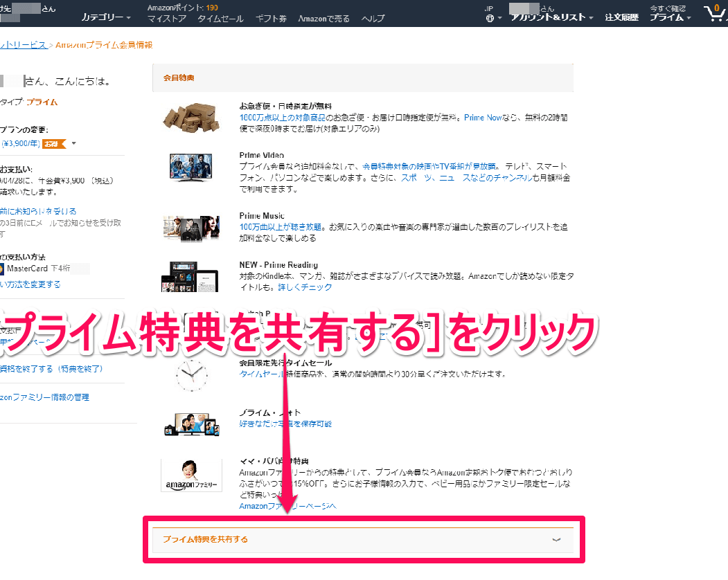
Task: Open タイムセール in the navigation bar
Action: tap(220, 19)
